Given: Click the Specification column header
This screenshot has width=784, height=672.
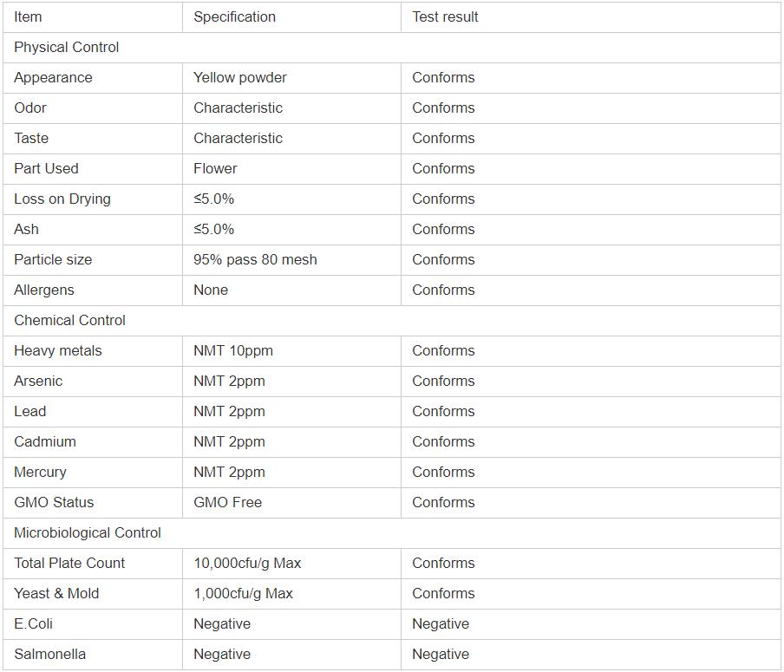Looking at the screenshot, I should 234,17.
